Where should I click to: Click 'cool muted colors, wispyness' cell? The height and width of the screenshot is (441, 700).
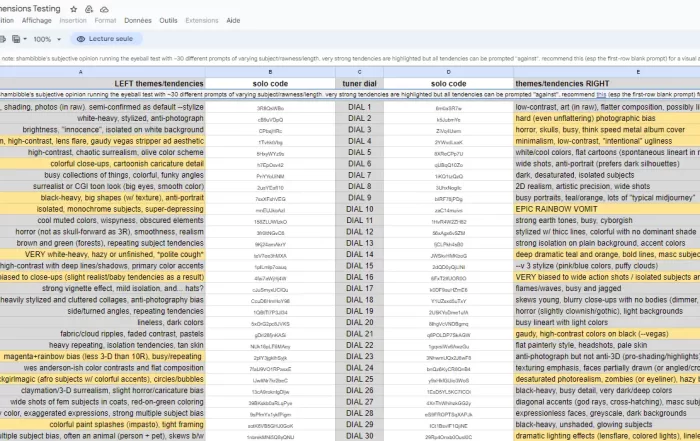102,220
